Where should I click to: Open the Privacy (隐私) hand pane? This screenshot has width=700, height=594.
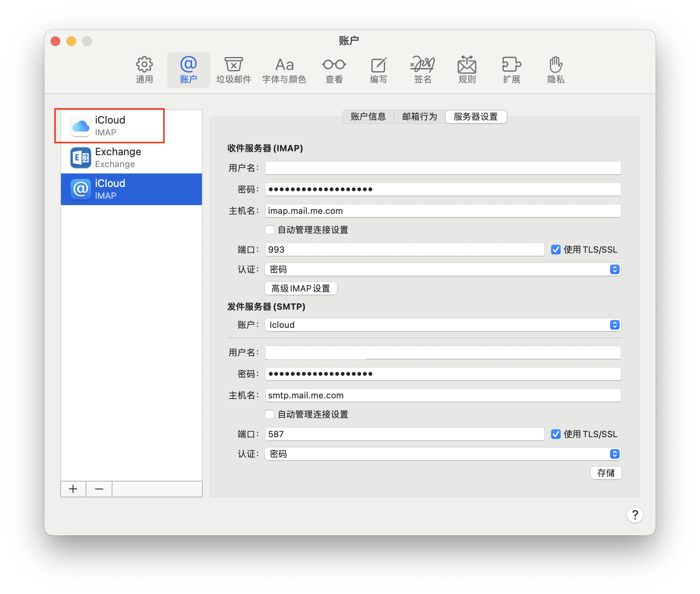(555, 70)
